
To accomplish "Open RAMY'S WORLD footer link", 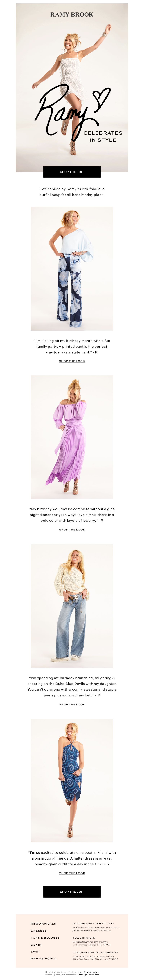I will click(x=44, y=958).
